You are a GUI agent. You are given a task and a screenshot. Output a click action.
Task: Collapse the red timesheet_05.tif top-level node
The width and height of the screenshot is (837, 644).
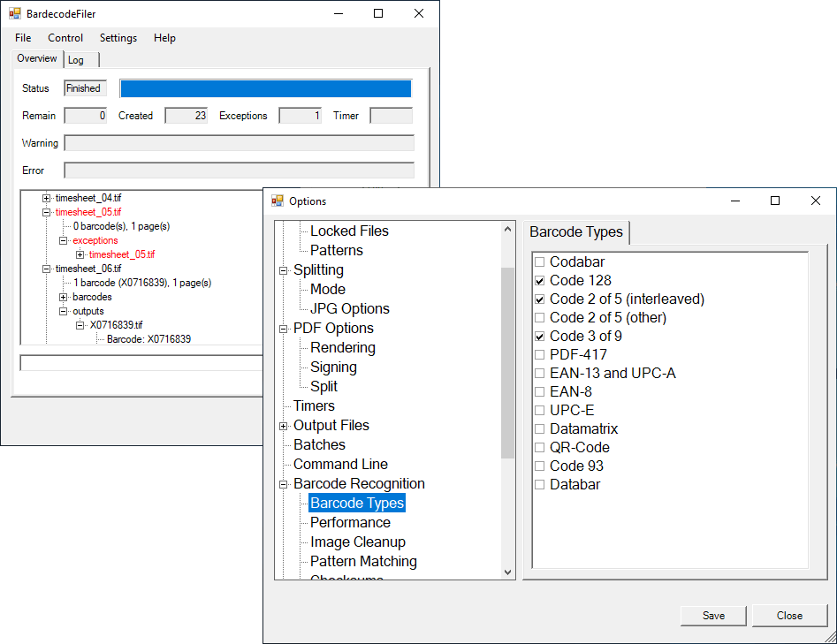point(47,212)
